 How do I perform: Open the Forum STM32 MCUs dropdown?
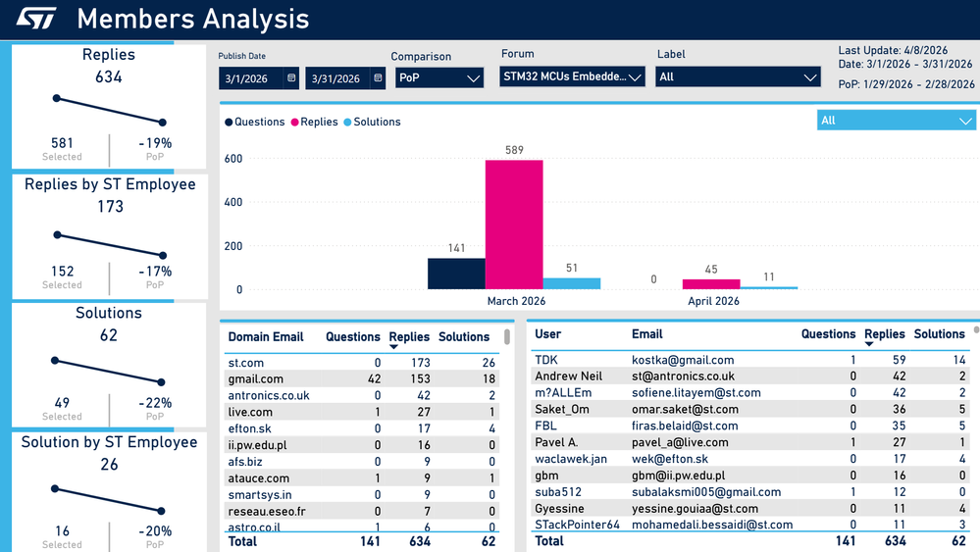pos(572,76)
